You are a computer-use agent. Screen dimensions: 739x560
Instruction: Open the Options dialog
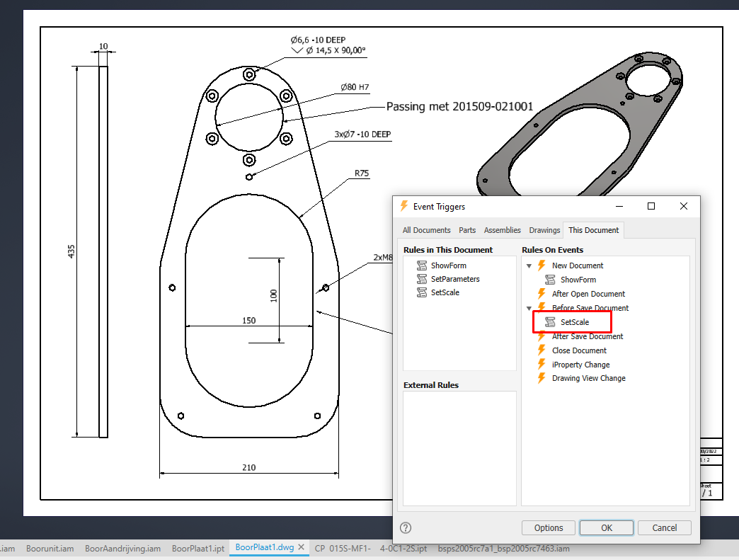coord(548,527)
